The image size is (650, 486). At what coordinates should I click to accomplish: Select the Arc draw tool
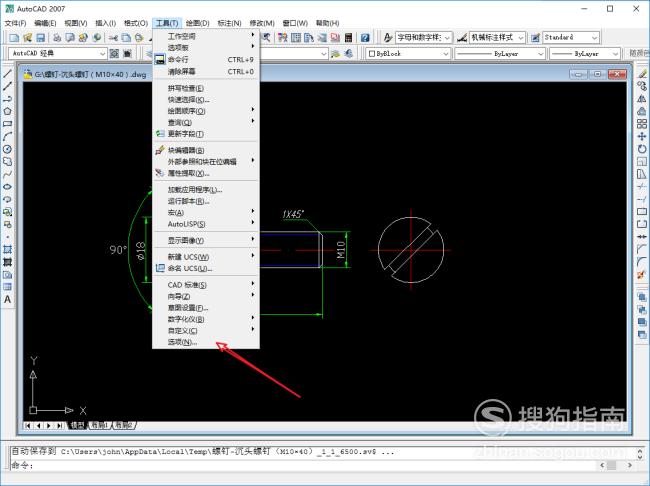coord(7,136)
